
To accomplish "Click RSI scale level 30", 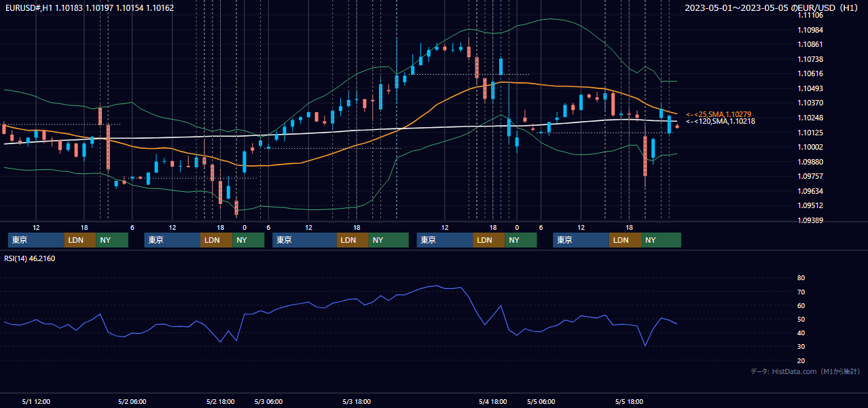I will (801, 347).
